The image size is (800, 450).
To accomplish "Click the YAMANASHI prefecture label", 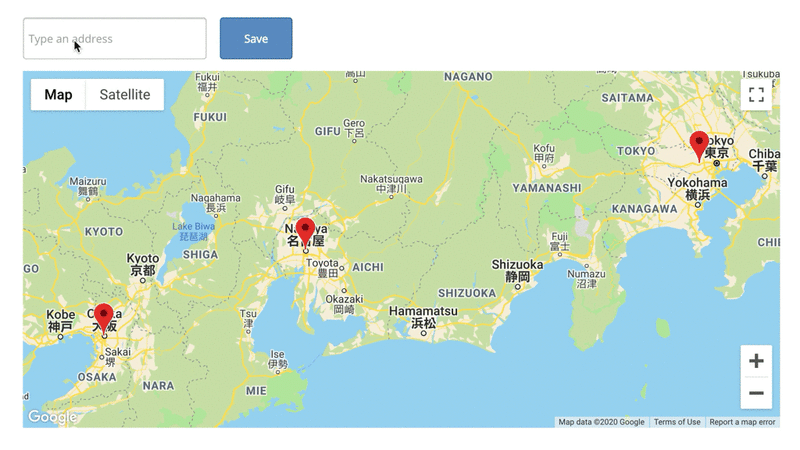I will click(546, 188).
